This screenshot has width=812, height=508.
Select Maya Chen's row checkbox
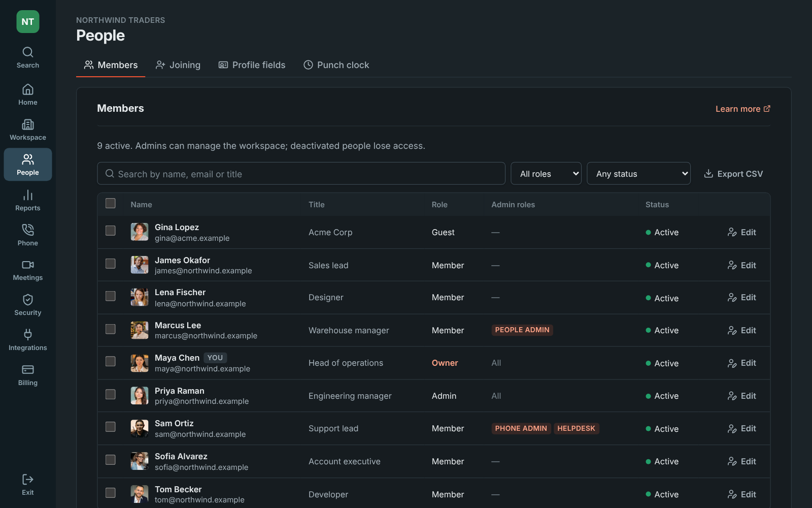(x=111, y=361)
